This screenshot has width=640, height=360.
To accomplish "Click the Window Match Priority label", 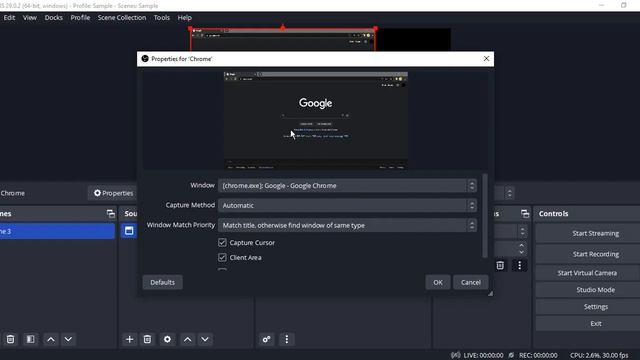I will [180, 224].
